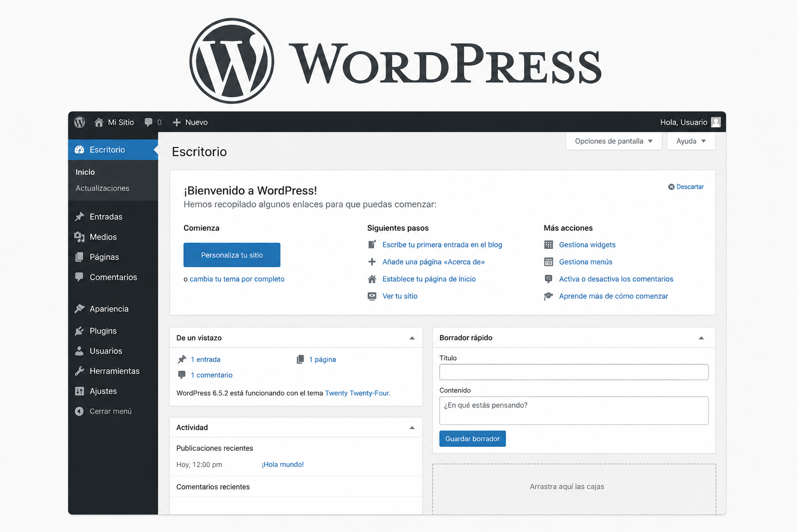Click Personaliza tu sitio button
The width and height of the screenshot is (798, 532).
click(232, 255)
